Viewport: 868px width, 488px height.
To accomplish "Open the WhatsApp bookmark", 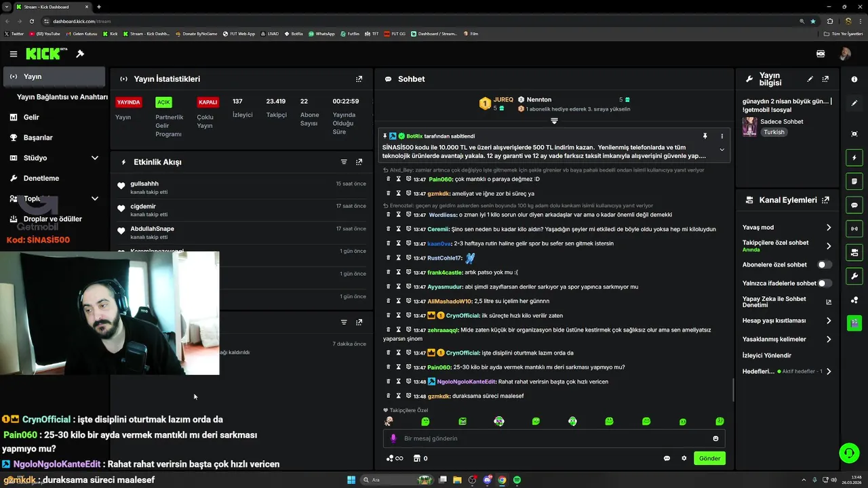I will tap(321, 33).
